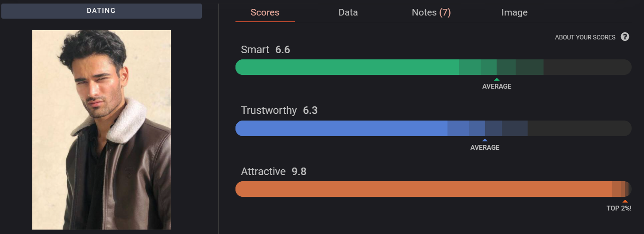This screenshot has height=234, width=644.
Task: Click the blue Trustworthy average marker triangle
Action: tap(485, 140)
